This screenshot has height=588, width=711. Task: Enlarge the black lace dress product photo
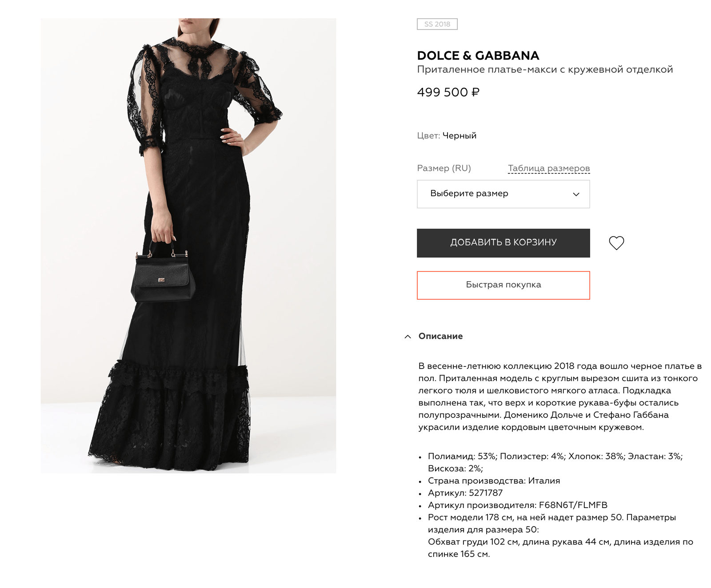188,246
